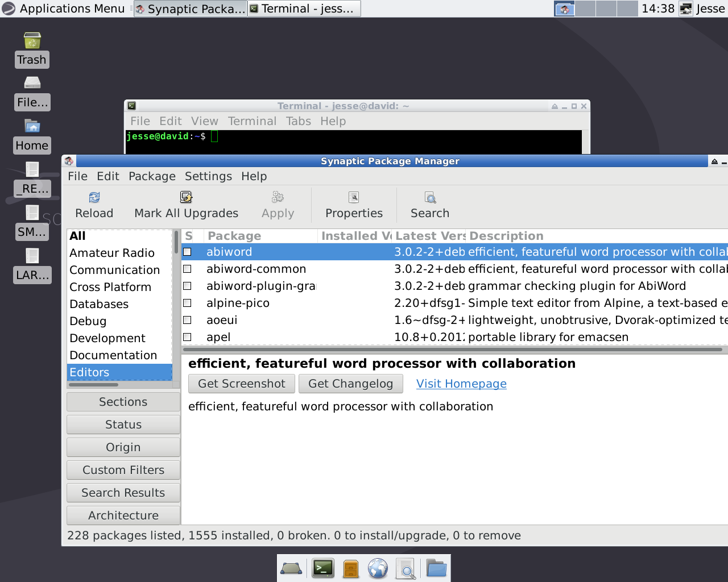728x582 pixels.
Task: Follow the Visit Homepage link
Action: pos(461,384)
